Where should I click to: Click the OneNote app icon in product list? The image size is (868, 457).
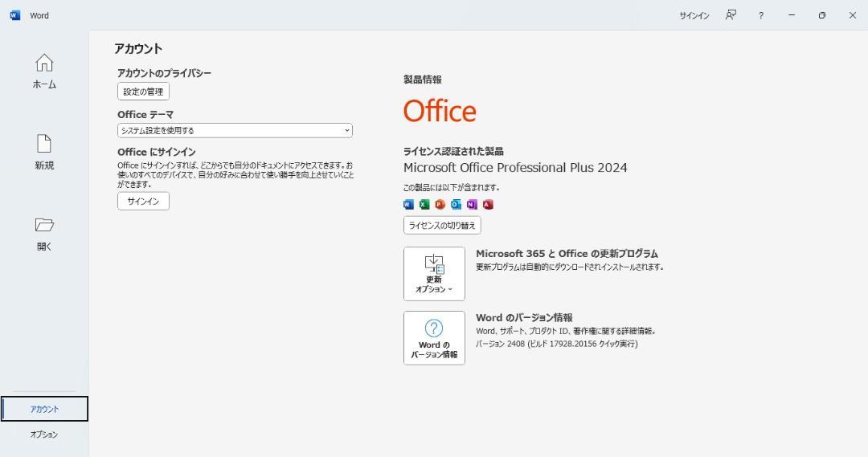[x=472, y=205]
